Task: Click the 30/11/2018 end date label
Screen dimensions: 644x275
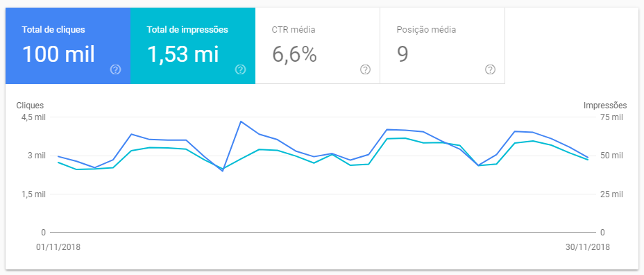Action: 588,247
